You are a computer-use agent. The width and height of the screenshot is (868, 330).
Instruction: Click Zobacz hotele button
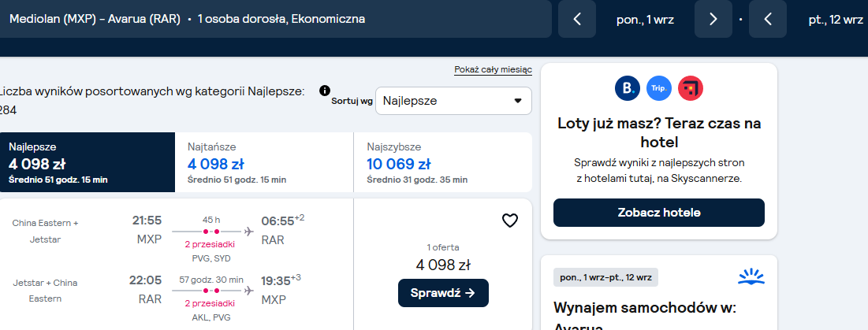(x=659, y=213)
